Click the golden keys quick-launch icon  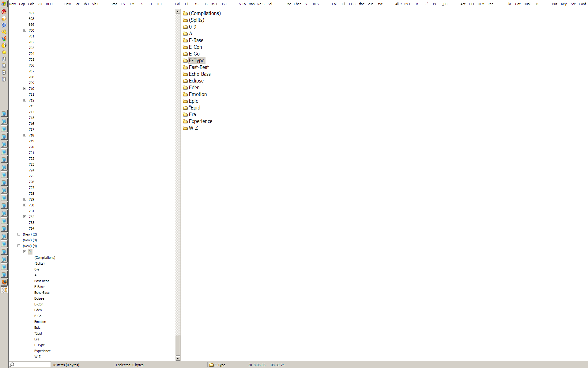[x=4, y=32]
